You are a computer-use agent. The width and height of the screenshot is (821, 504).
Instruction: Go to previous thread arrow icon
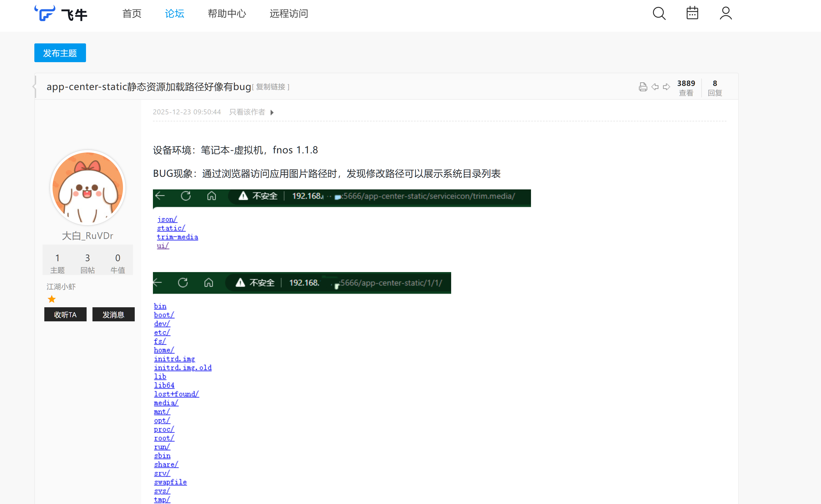(655, 87)
